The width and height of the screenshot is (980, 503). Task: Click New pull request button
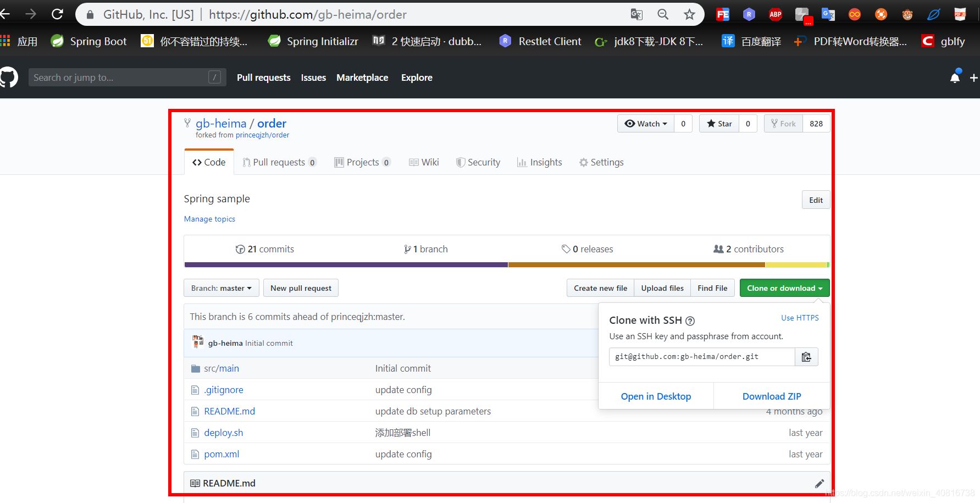[301, 288]
